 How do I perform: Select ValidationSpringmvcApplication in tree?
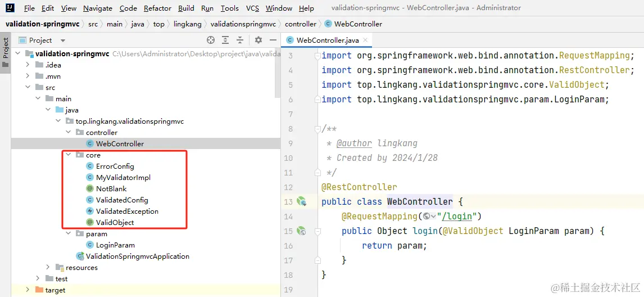138,256
